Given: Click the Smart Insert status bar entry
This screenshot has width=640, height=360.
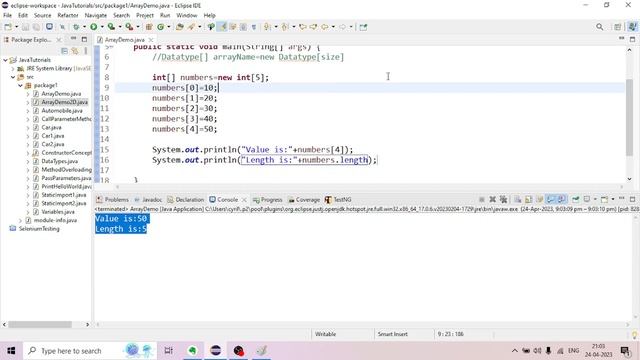Looking at the screenshot, I should pos(393,334).
